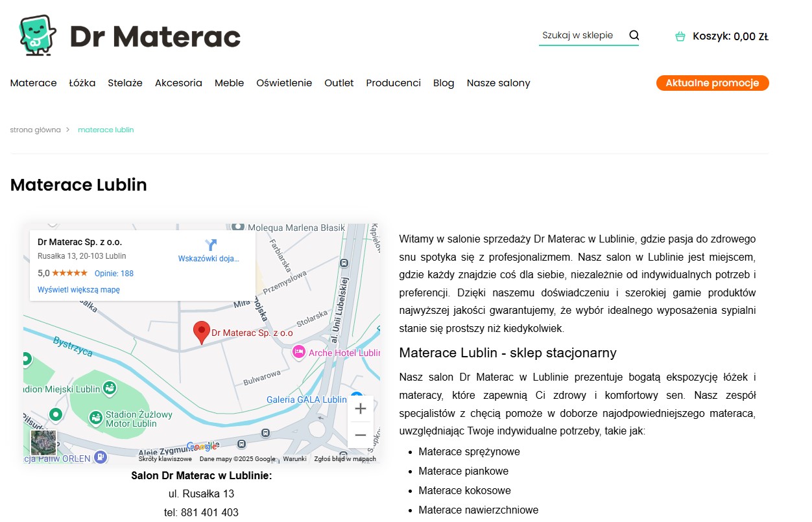Go to the Outlet section
This screenshot has width=812, height=522.
(339, 83)
